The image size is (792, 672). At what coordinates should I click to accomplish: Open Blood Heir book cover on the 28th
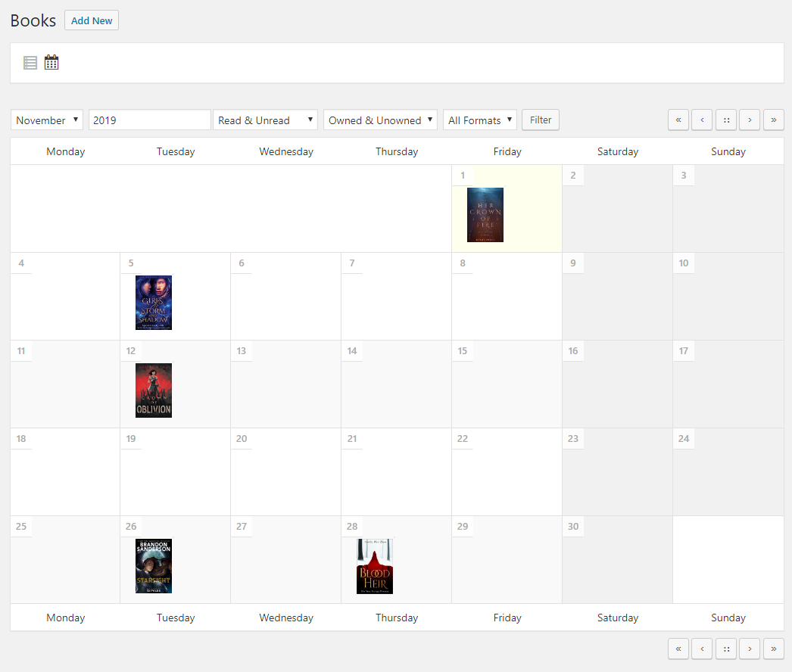[x=375, y=566]
